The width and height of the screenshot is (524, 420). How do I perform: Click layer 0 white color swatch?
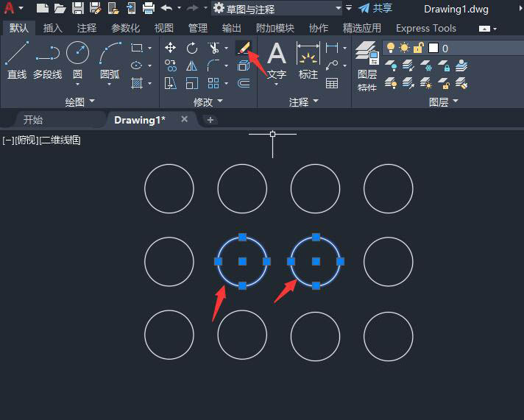tap(433, 48)
